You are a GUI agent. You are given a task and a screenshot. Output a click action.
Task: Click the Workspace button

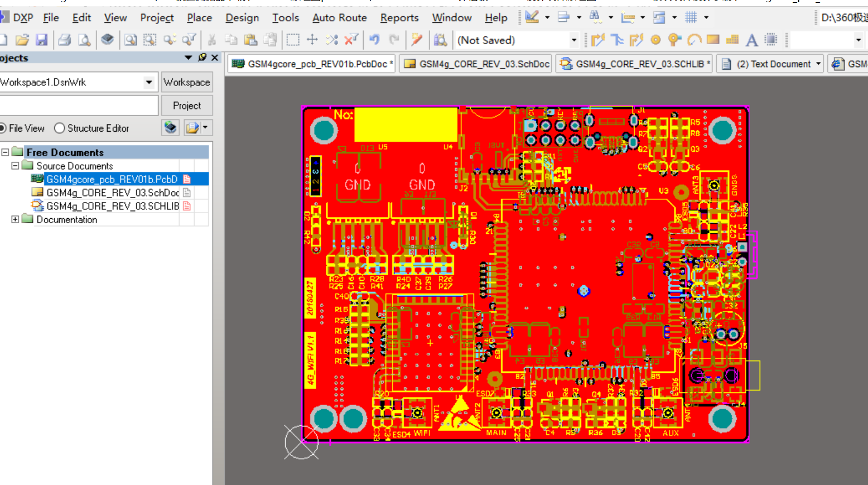pyautogui.click(x=186, y=82)
